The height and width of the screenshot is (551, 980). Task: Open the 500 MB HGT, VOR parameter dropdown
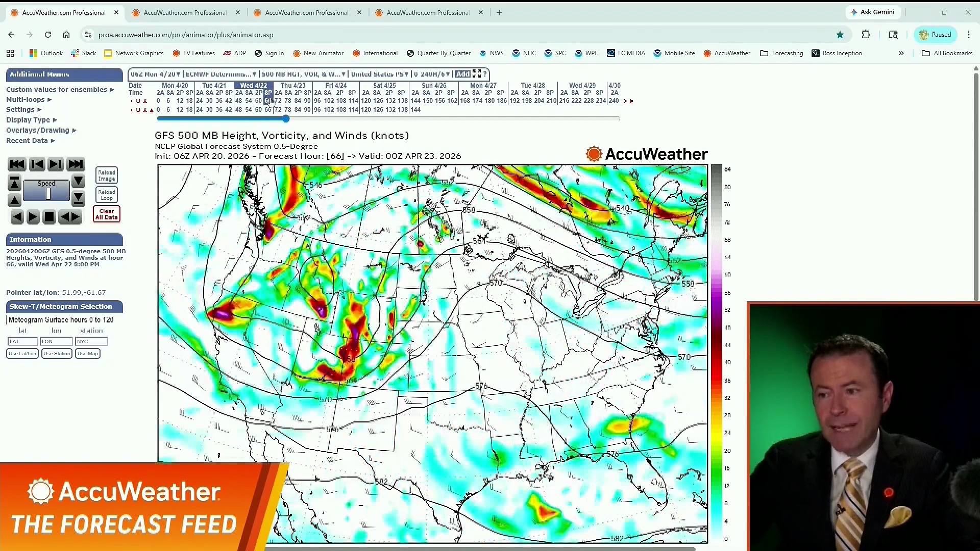coord(303,74)
